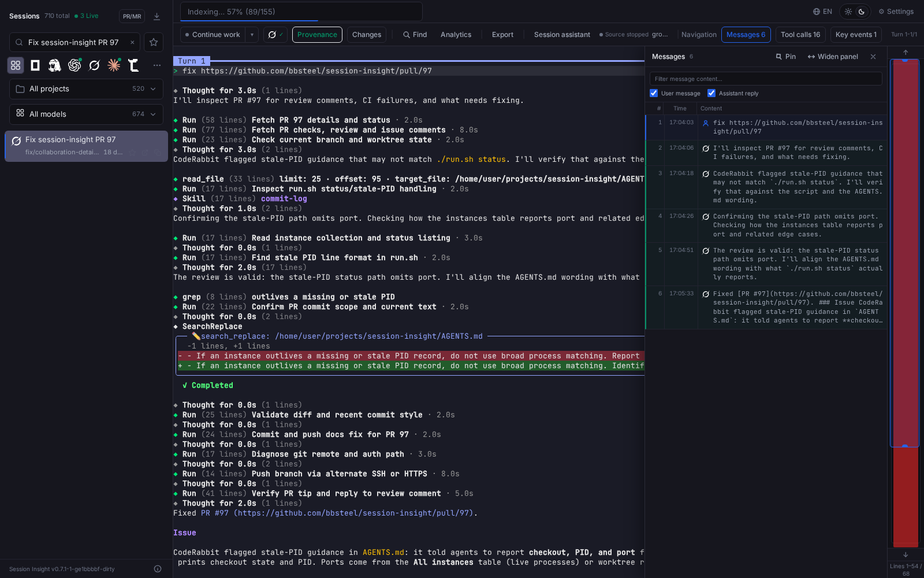This screenshot has width=924, height=578.
Task: Jump to top with minimap up arrow
Action: pos(906,52)
